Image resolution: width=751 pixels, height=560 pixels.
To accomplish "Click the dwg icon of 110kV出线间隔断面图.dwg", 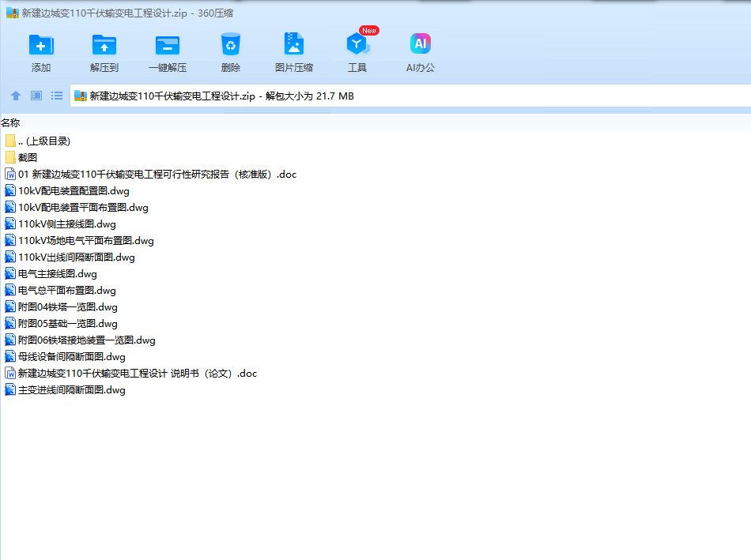I will [x=10, y=257].
